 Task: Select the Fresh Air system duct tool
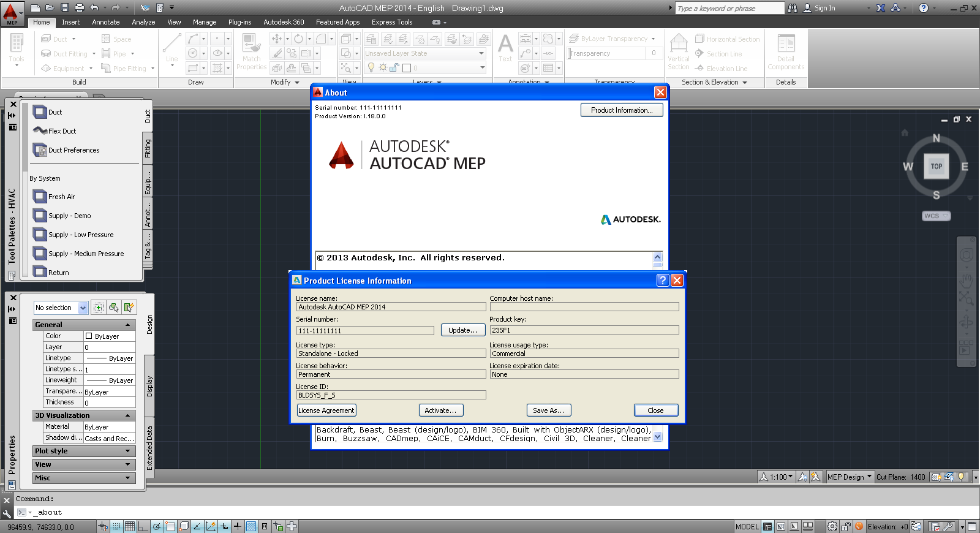point(54,197)
